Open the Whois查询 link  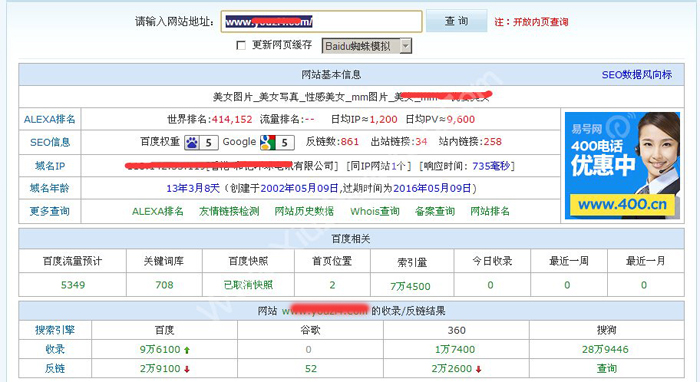pos(375,212)
